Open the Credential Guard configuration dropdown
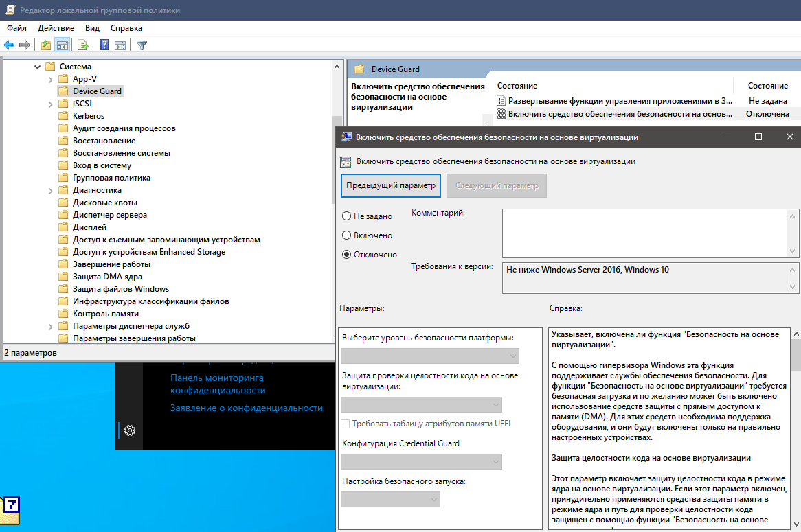The height and width of the screenshot is (532, 801). 421,461
